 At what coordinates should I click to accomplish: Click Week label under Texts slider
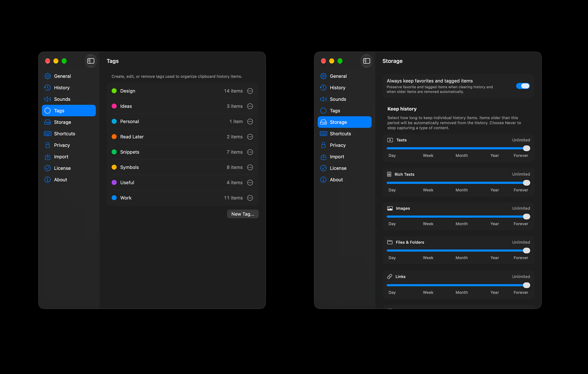pyautogui.click(x=428, y=155)
